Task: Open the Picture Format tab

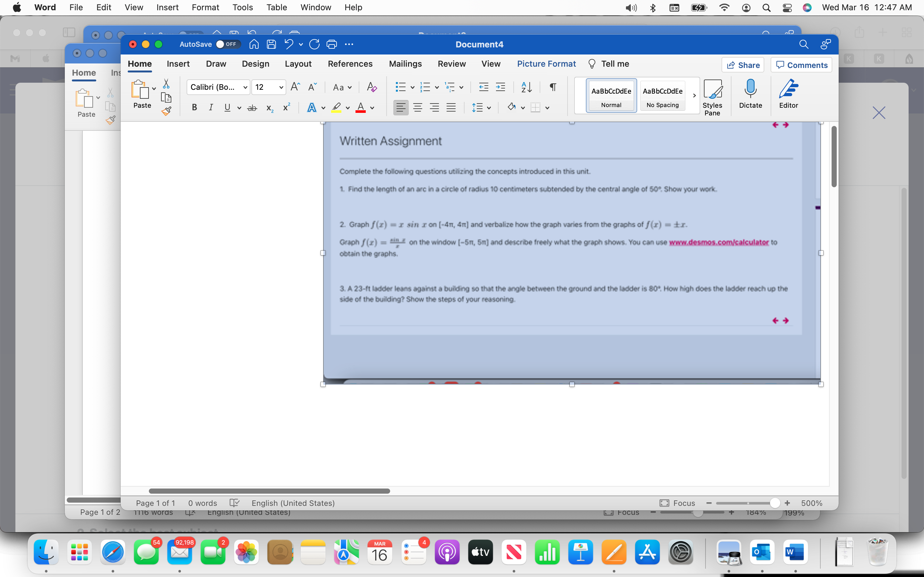Action: 546,64
